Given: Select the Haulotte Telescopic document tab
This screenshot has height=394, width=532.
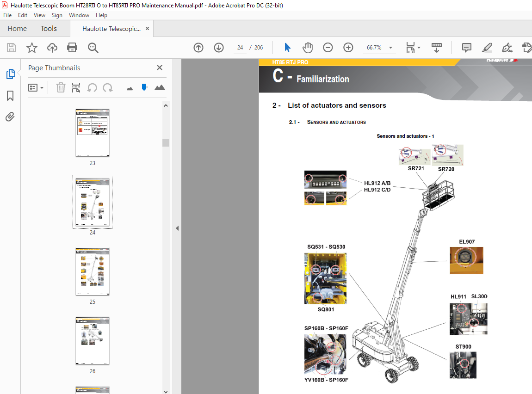Looking at the screenshot, I should (x=111, y=29).
